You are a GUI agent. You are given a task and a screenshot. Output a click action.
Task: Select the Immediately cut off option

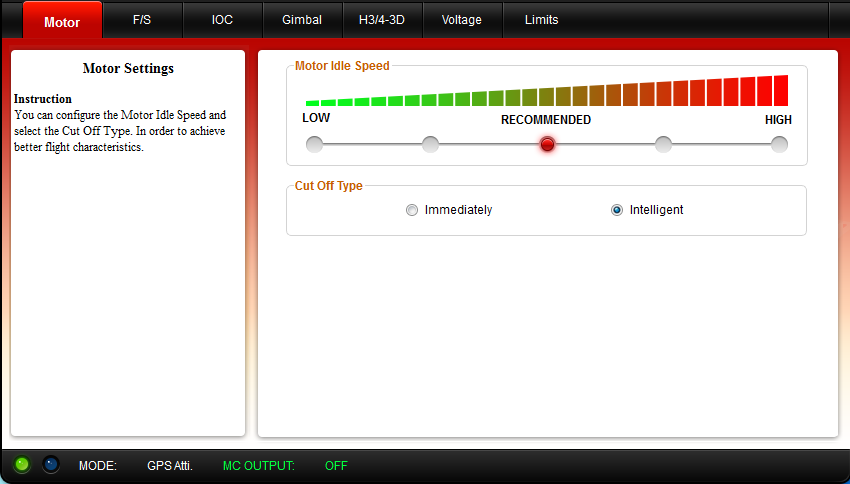[x=412, y=210]
